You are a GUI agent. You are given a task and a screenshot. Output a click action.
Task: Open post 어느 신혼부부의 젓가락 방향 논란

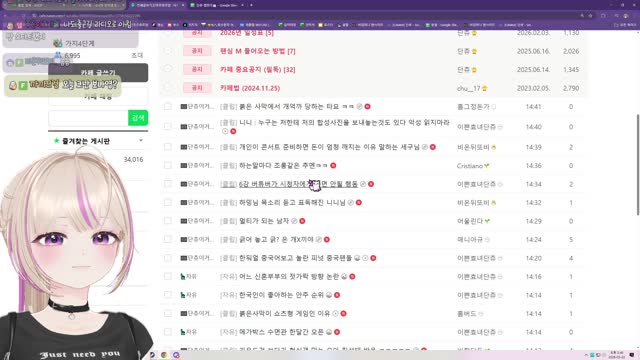(289, 276)
